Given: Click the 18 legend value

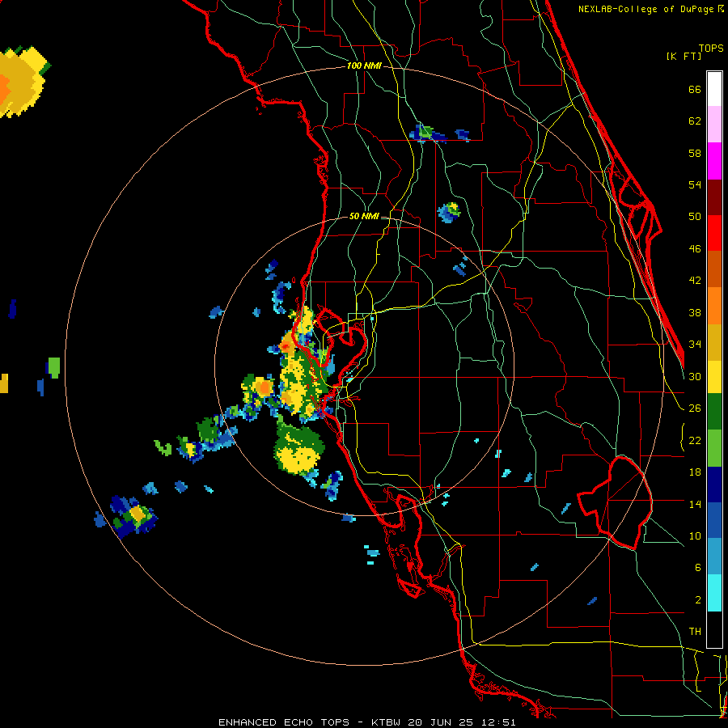Looking at the screenshot, I should 695,472.
